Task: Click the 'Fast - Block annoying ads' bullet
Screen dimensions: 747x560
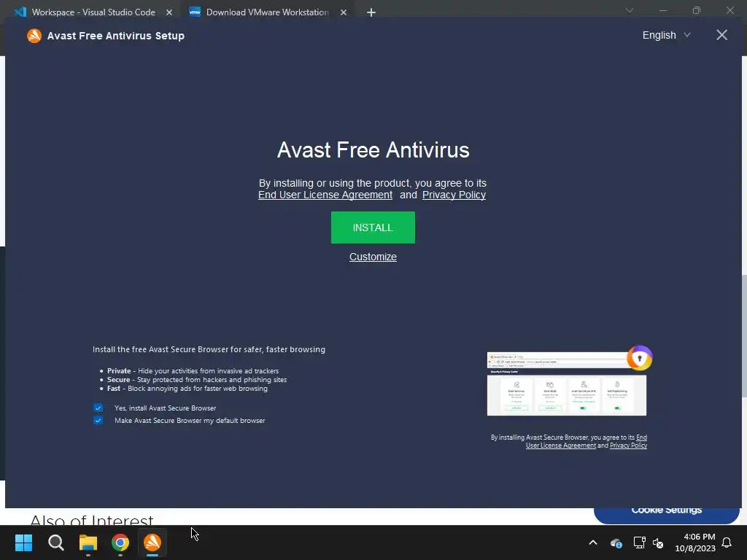Action: (187, 388)
